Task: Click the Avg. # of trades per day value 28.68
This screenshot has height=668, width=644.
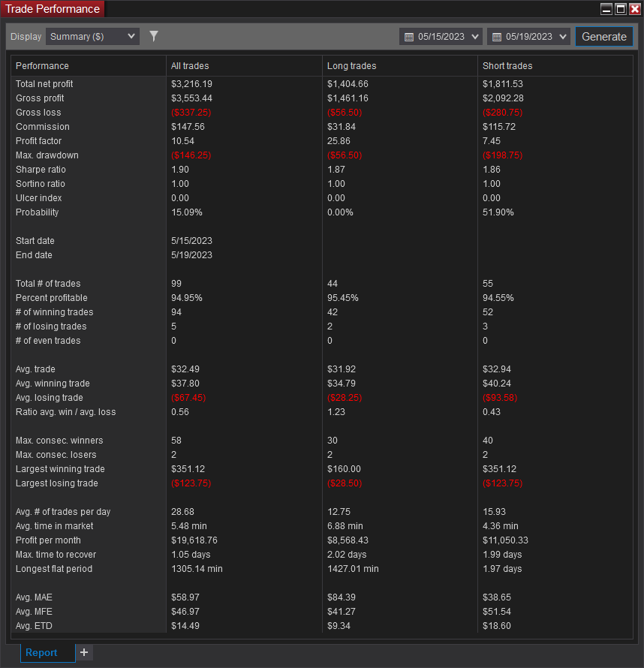Action: tap(182, 512)
